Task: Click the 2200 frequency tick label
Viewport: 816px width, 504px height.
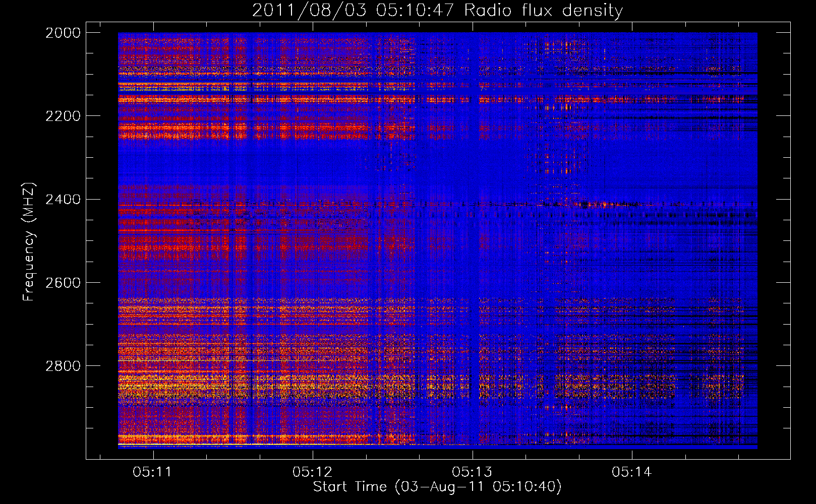Action: coord(63,116)
